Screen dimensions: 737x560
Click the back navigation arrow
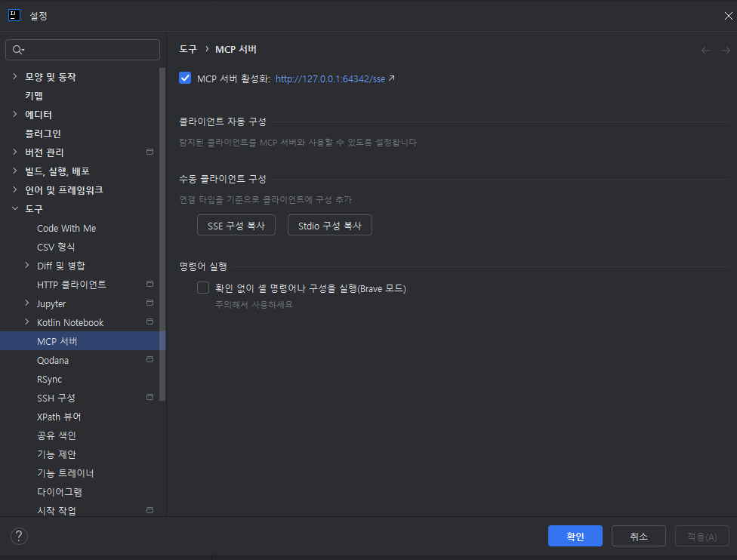[x=705, y=51]
